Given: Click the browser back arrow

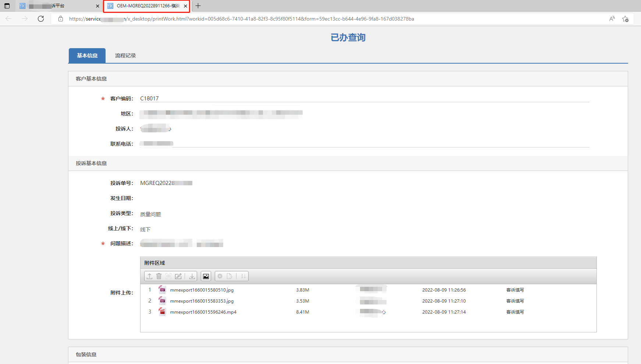Looking at the screenshot, I should pos(8,19).
